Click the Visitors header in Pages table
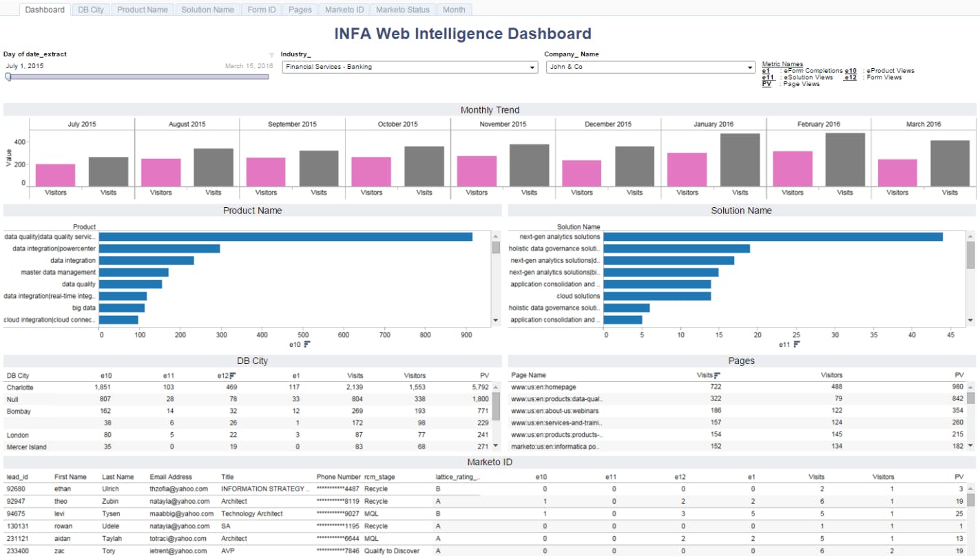980x556 pixels. tap(831, 376)
